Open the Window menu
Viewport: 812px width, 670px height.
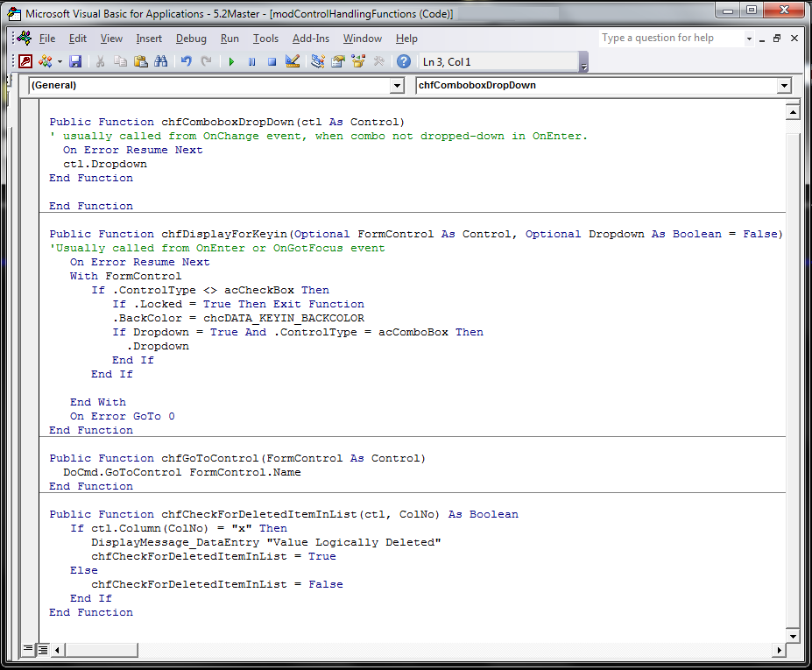point(363,39)
